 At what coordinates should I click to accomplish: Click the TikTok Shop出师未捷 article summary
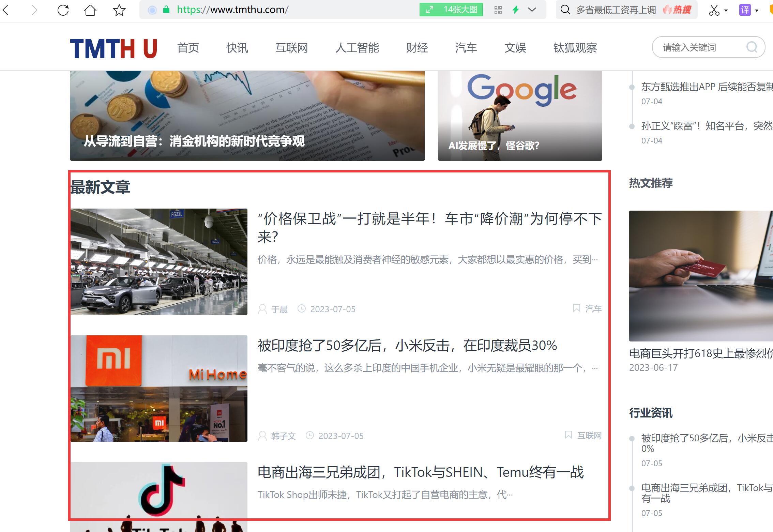click(x=385, y=495)
